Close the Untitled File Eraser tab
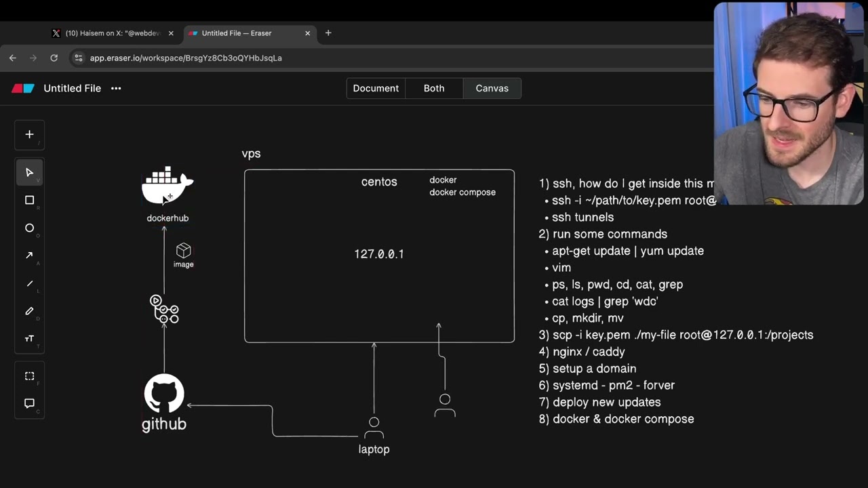 [x=308, y=33]
